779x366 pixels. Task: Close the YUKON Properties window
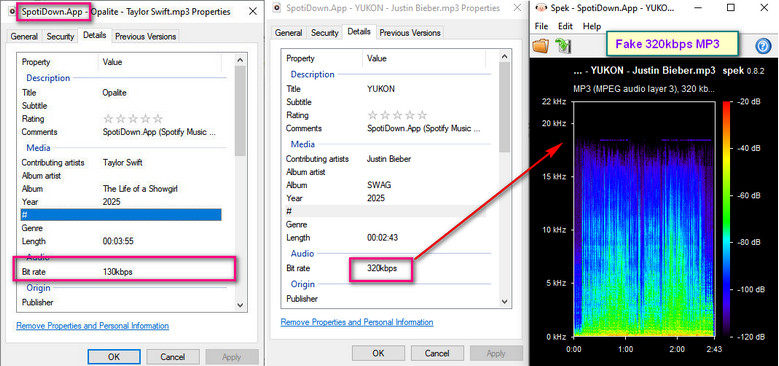coord(517,8)
